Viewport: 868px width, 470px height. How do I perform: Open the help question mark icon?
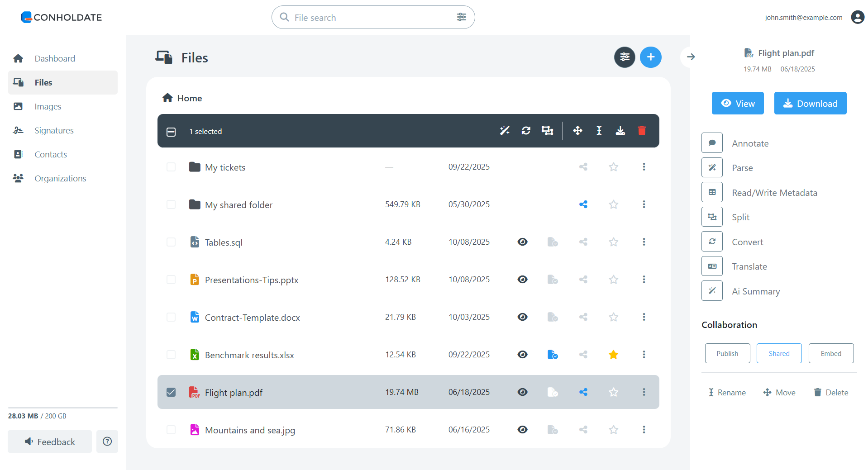[107, 442]
